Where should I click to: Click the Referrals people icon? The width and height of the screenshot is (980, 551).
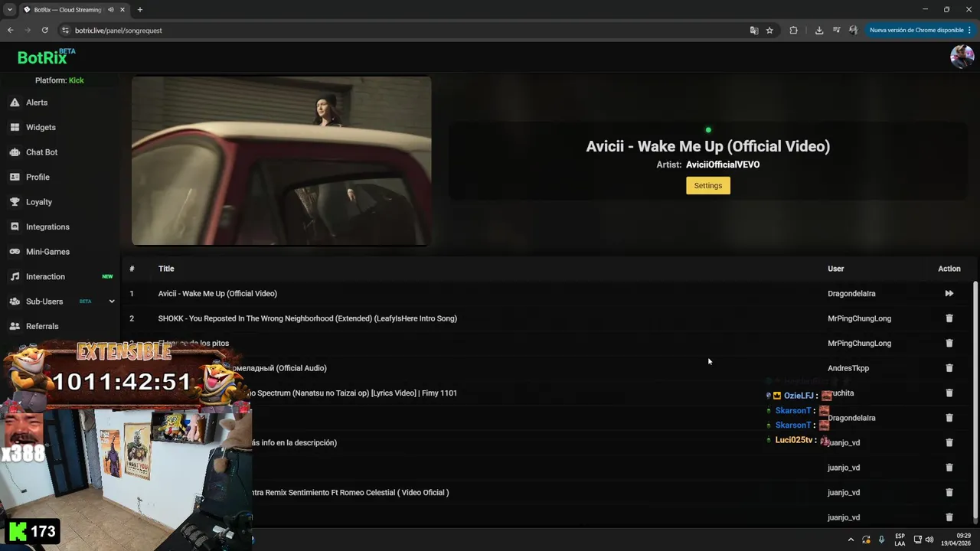pos(15,326)
